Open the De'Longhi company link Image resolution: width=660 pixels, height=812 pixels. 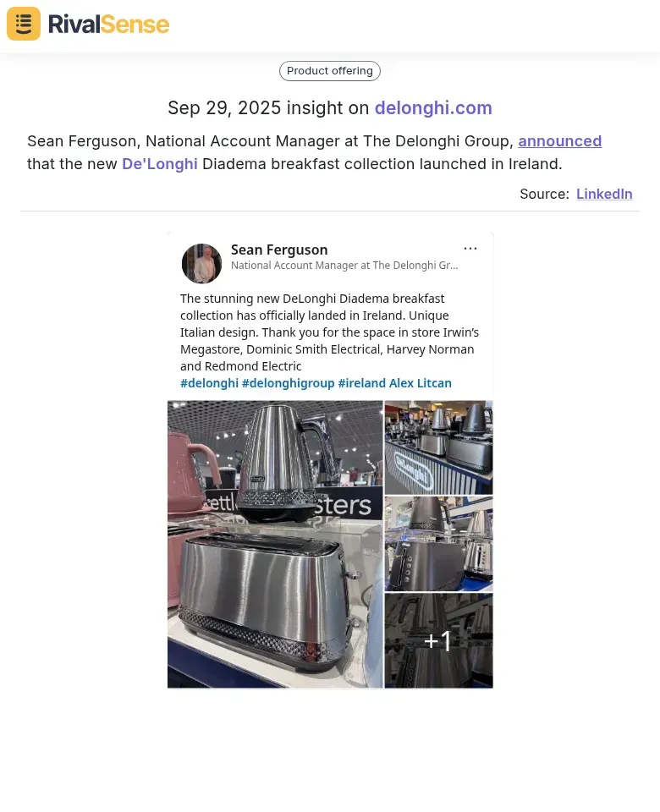160,163
